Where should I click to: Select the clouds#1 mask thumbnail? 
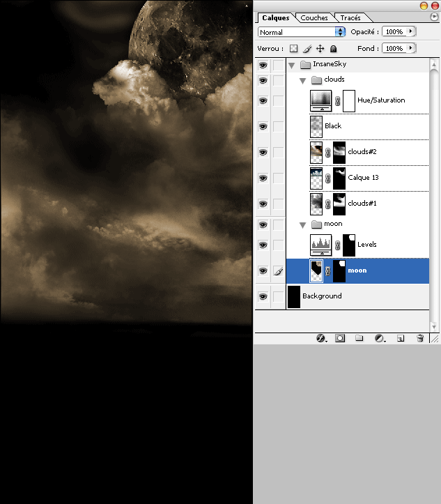coord(339,204)
